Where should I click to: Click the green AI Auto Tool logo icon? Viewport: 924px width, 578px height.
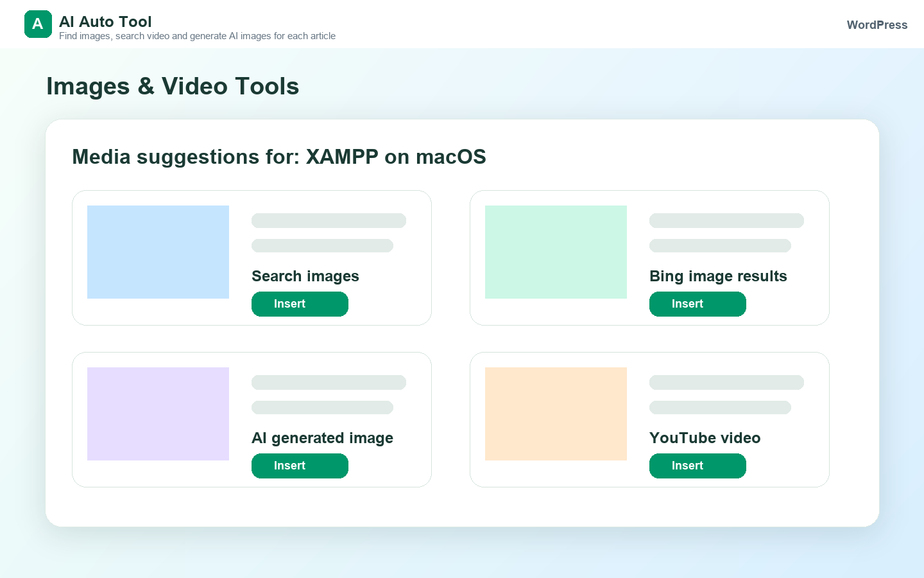coord(38,24)
